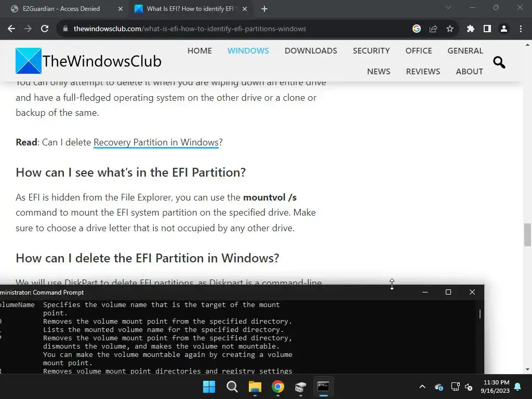Open SECURITY navigation item
The height and width of the screenshot is (399, 532).
(x=371, y=50)
